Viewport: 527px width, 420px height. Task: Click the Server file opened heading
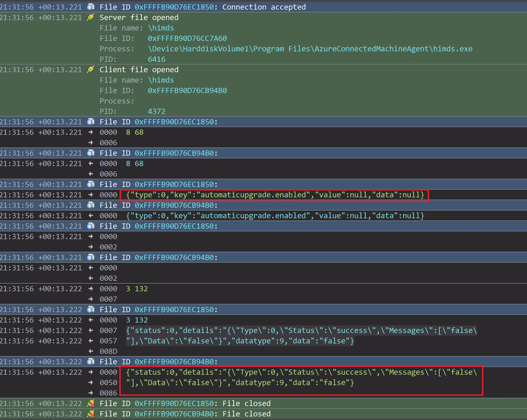139,17
